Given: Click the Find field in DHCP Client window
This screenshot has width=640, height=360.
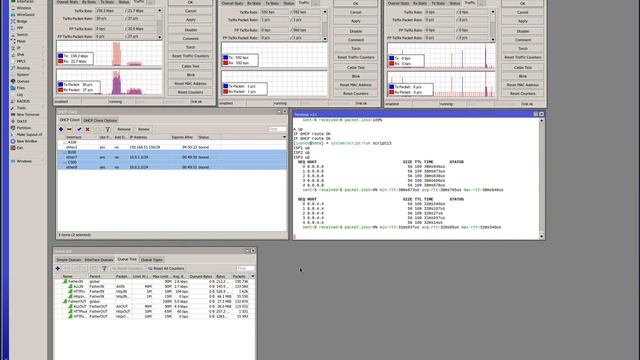Looking at the screenshot, I should (277, 129).
